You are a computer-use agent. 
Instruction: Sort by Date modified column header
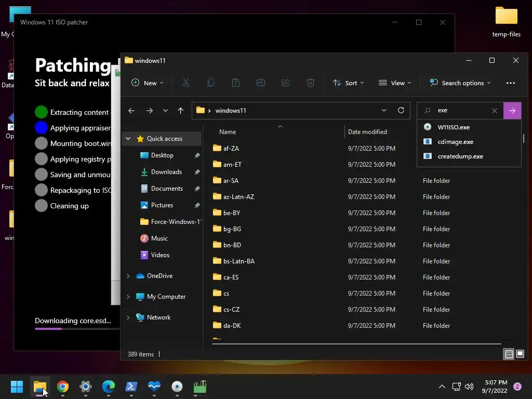(x=367, y=131)
